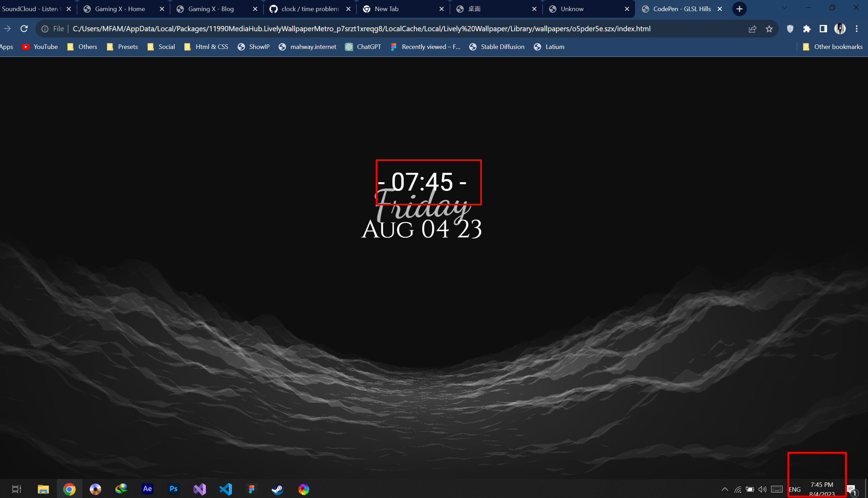
Task: Switch to the SoundCloud tab
Action: coord(31,9)
